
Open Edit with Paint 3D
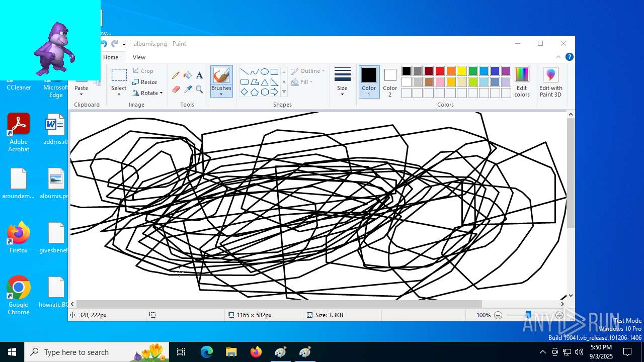[550, 82]
